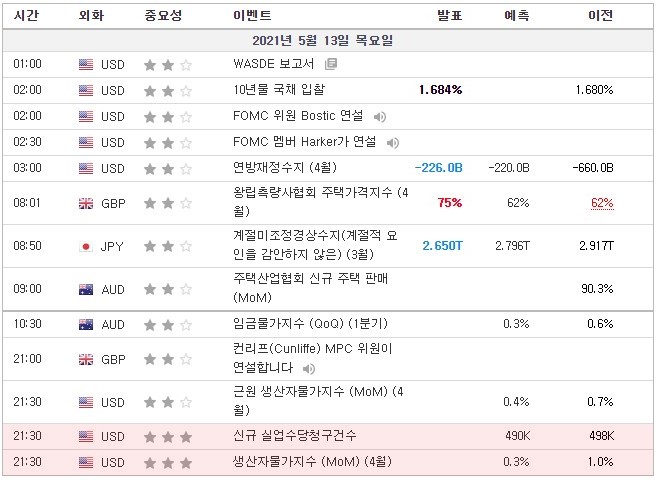The width and height of the screenshot is (658, 480).
Task: Click the 2021년 5월 13일 목요일 date row
Action: coord(328,41)
